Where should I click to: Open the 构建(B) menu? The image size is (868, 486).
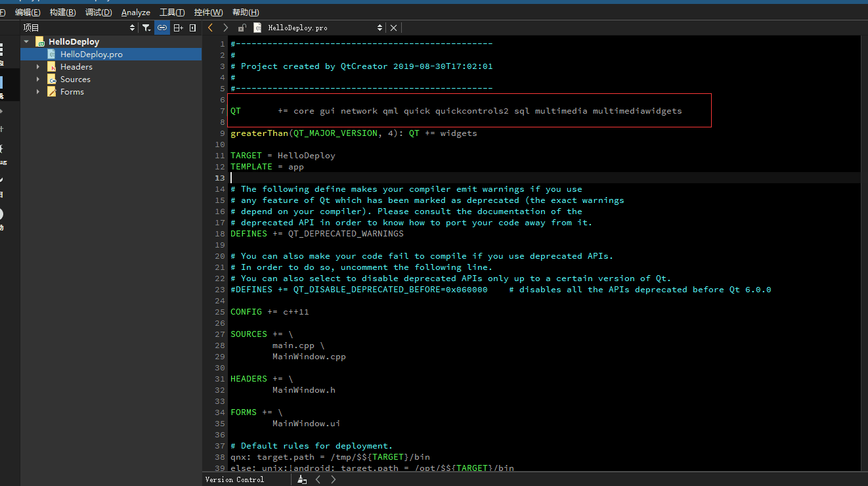tap(62, 12)
